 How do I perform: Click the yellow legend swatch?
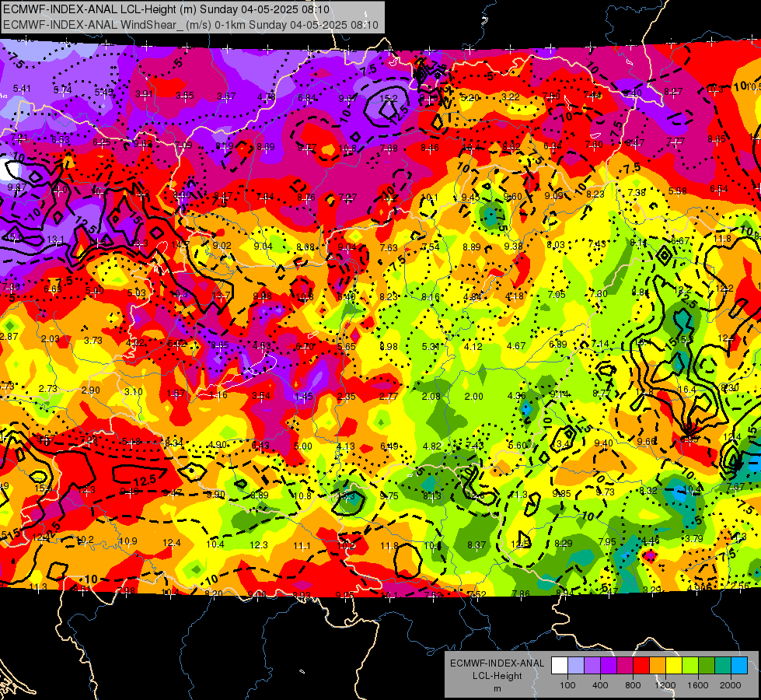[674, 666]
